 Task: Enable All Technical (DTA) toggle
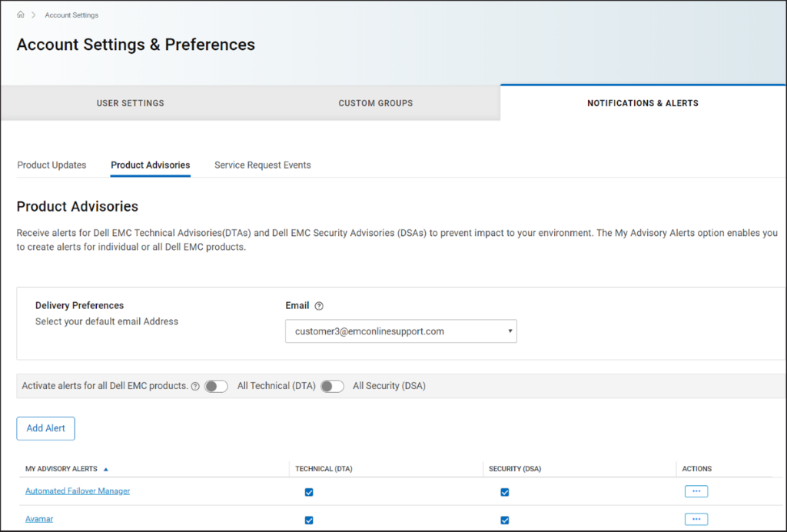[216, 386]
